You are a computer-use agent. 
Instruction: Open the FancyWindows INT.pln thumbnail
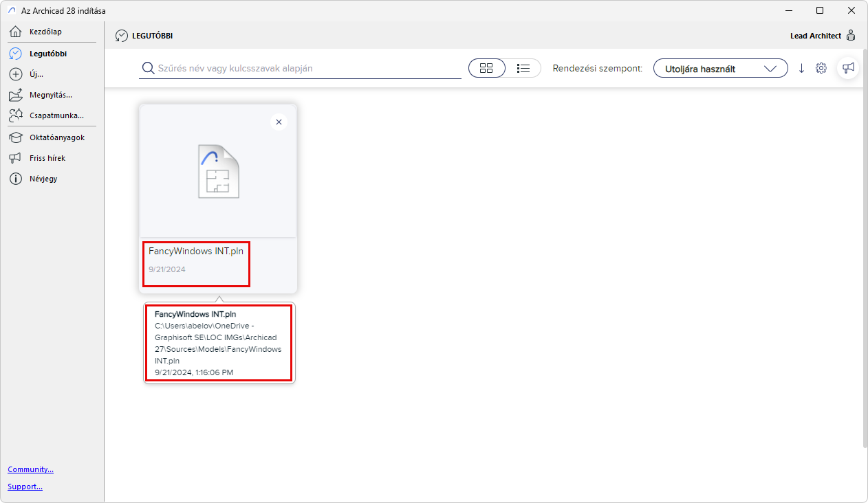218,171
